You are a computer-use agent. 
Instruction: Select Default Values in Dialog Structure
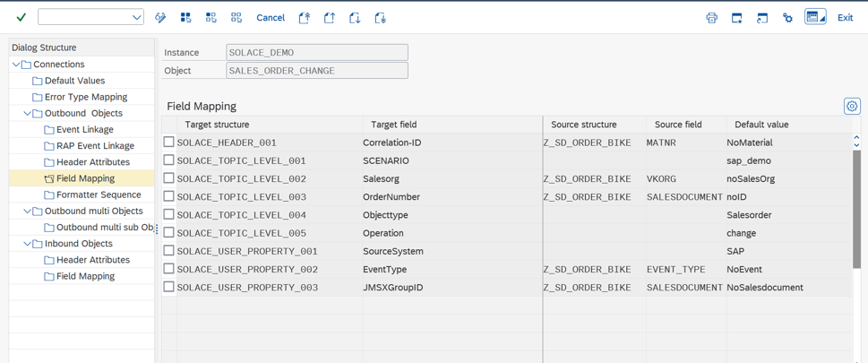click(74, 81)
